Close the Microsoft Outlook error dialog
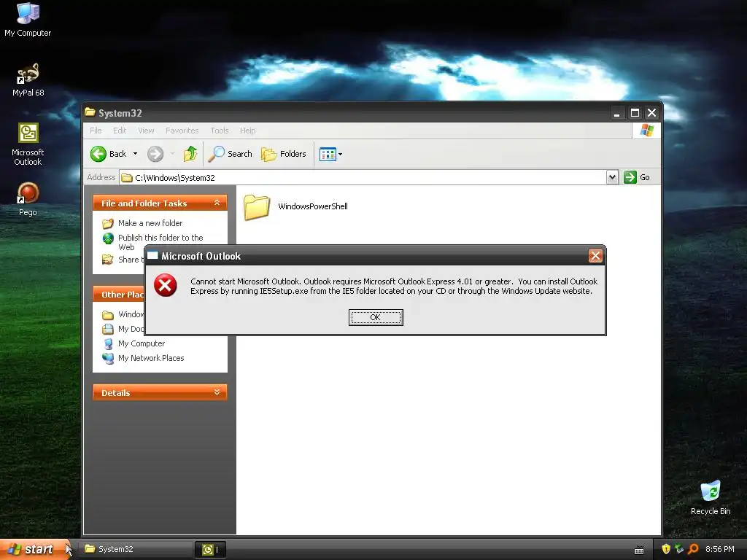747x560 pixels. [595, 256]
